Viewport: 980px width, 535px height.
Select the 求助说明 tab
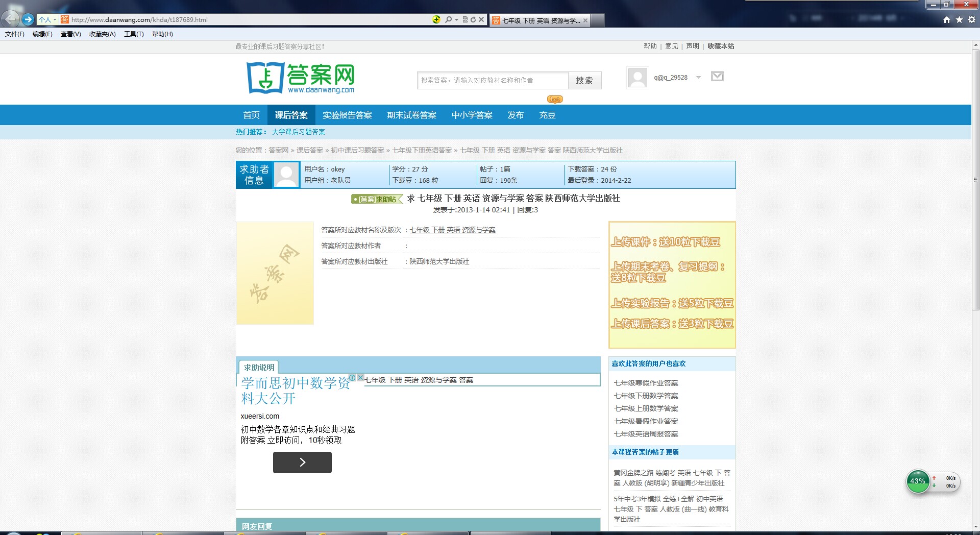(259, 367)
